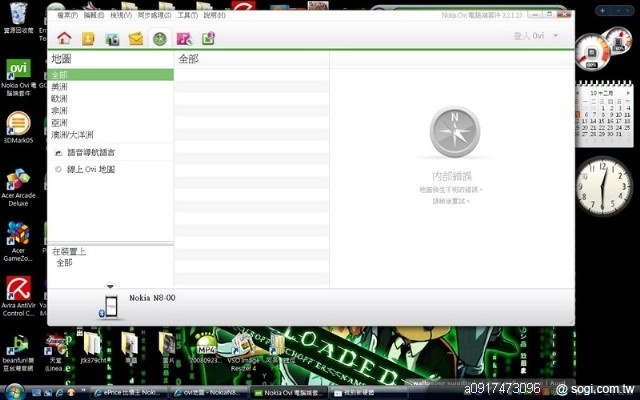This screenshot has height=400, width=640.
Task: Open the jtk379cht folder on desktop
Action: 93,348
